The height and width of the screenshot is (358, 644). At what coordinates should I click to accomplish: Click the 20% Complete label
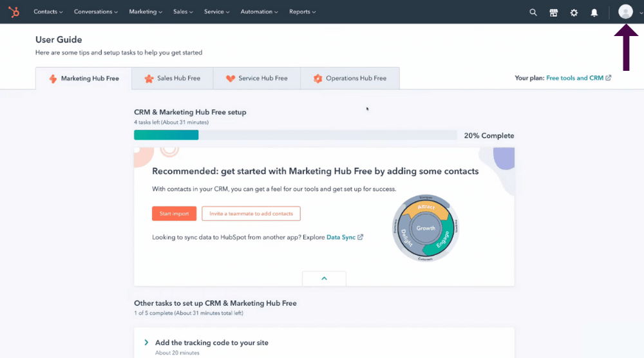(489, 135)
